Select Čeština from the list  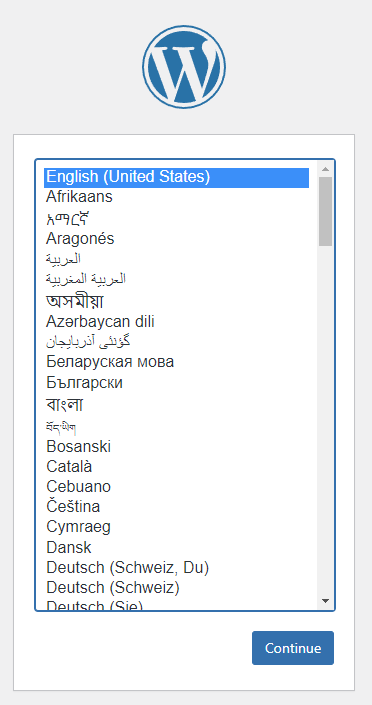point(176,506)
